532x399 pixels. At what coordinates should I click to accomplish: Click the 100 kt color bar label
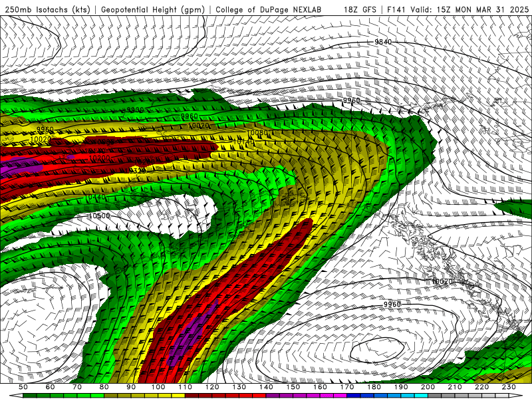(158, 387)
